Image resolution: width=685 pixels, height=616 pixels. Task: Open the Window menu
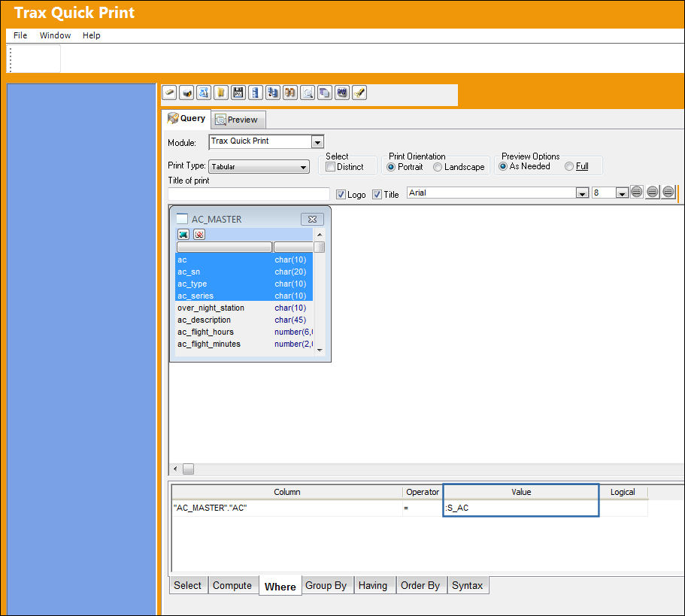click(x=55, y=35)
